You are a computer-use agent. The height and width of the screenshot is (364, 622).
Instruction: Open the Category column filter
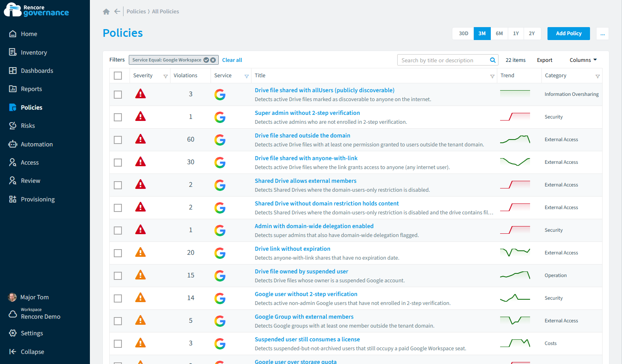point(597,76)
